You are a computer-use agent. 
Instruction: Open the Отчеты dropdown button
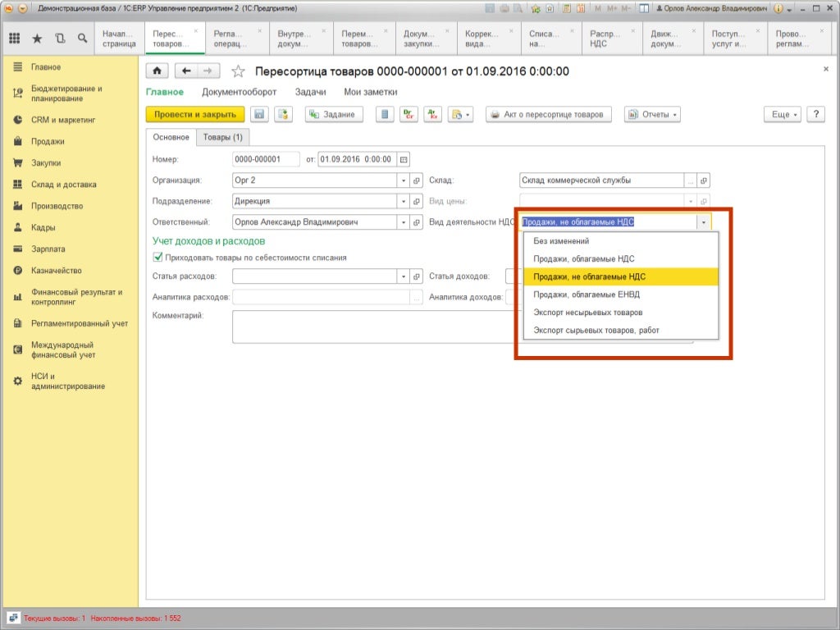tap(652, 115)
